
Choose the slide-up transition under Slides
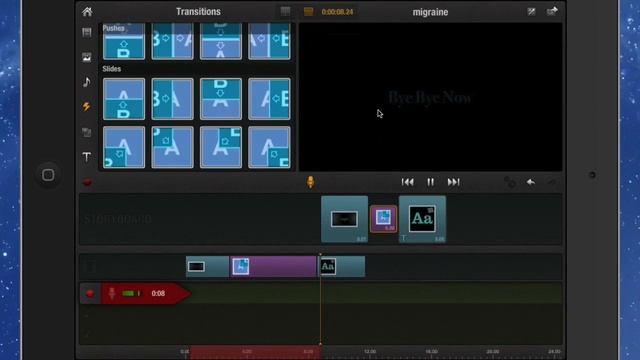124,99
